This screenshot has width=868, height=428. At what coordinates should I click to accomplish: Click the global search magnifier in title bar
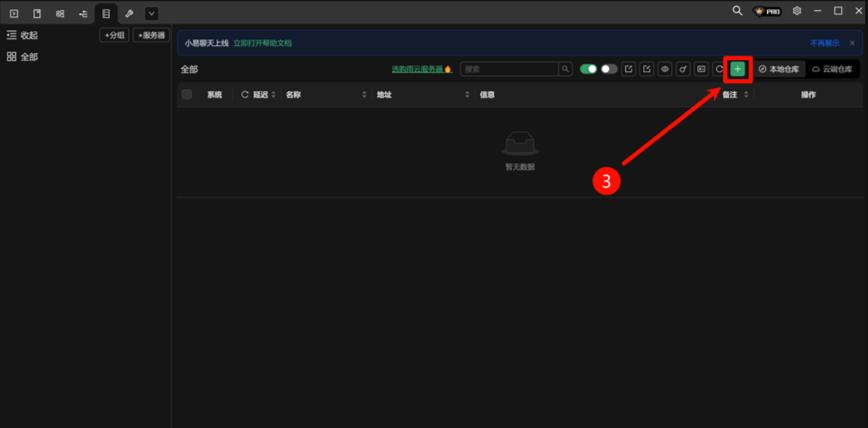point(738,11)
